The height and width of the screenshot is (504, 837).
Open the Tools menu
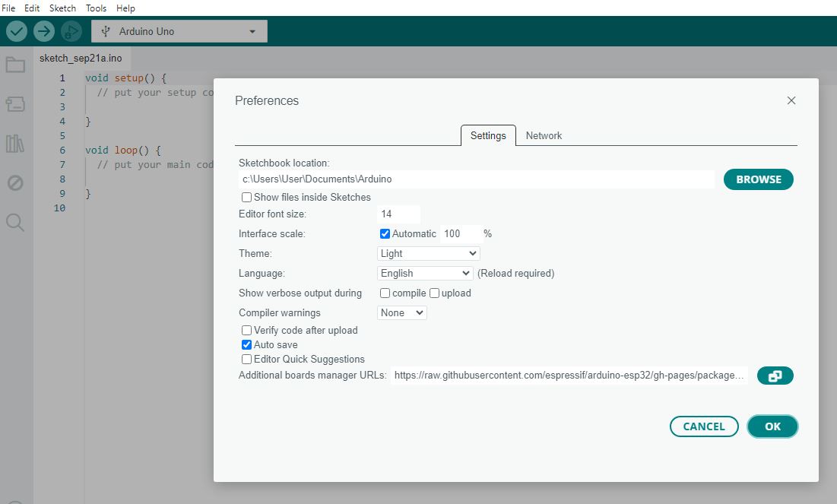pos(96,8)
